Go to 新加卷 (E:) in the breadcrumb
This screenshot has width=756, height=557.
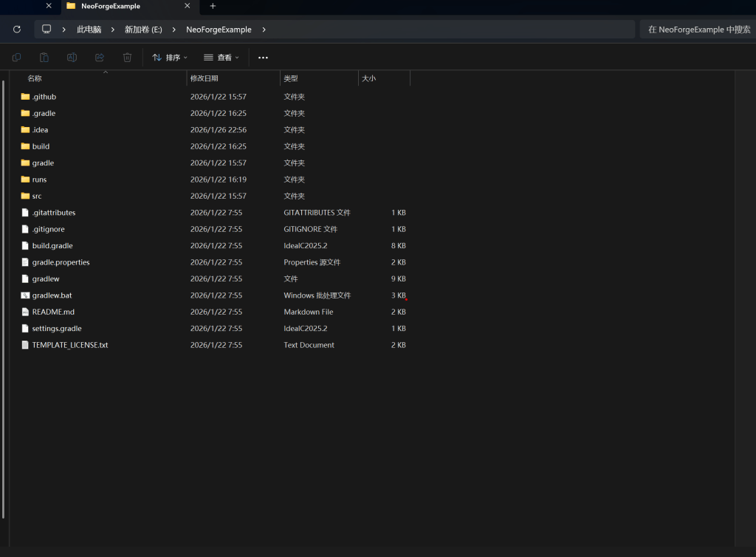143,30
